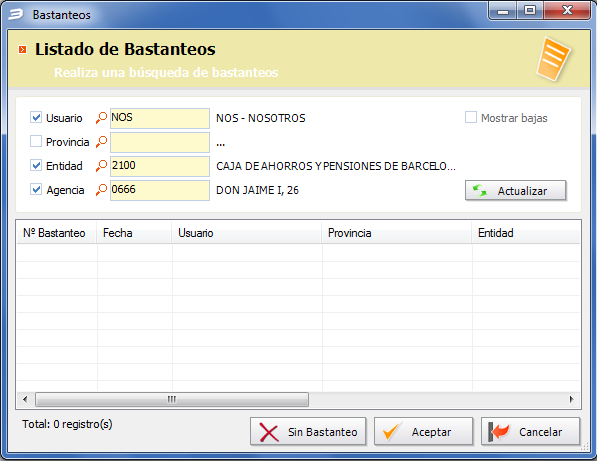Image resolution: width=597 pixels, height=461 pixels.
Task: Sort the list by Fecha column
Action: 134,233
